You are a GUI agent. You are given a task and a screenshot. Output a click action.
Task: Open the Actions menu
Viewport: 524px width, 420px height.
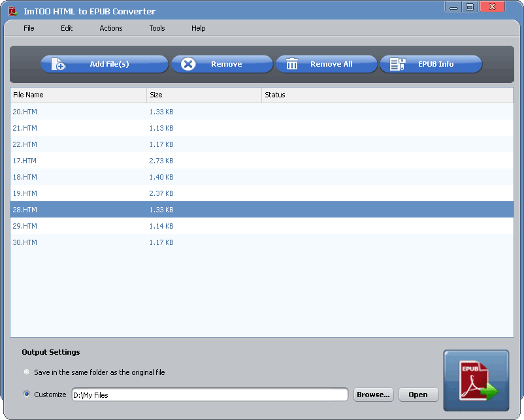111,28
